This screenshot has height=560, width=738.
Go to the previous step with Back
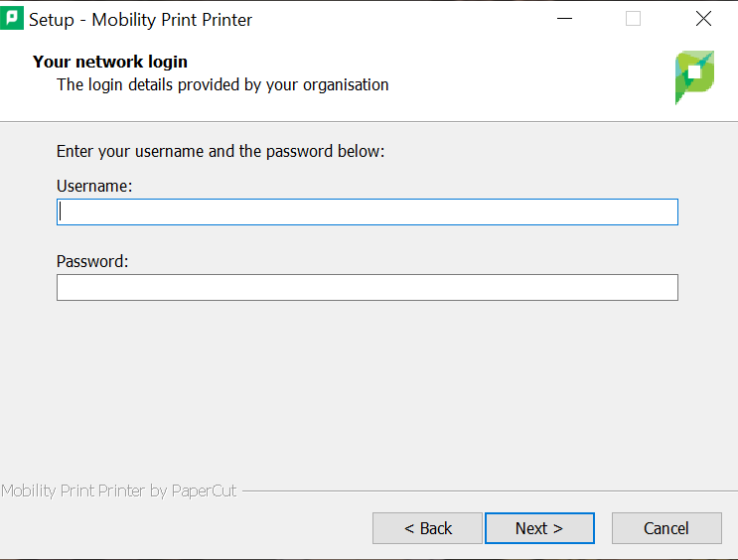(x=427, y=528)
